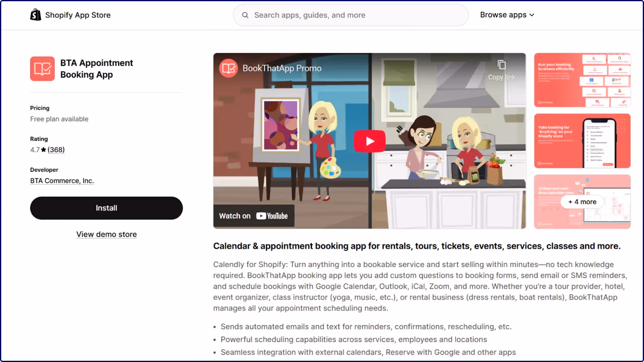Click the Browse apps chevron arrow
The height and width of the screenshot is (362, 644).
532,15
